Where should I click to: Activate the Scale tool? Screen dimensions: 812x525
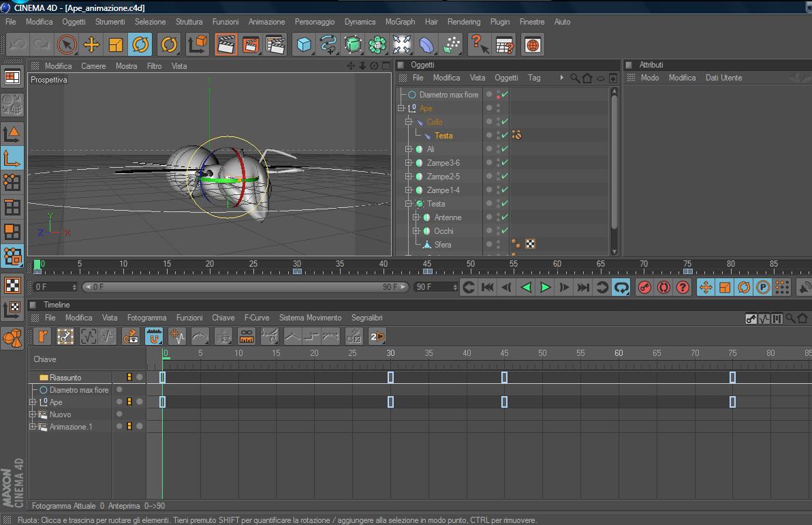click(x=116, y=45)
